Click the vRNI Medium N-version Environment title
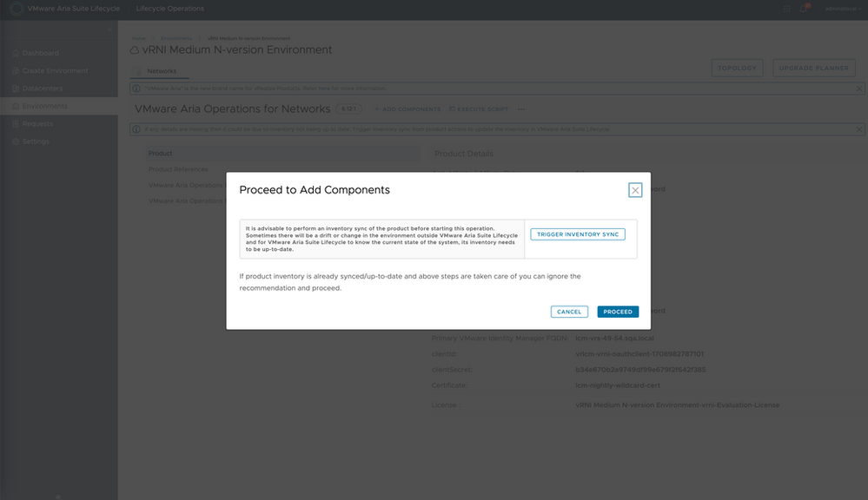868x500 pixels. [237, 49]
